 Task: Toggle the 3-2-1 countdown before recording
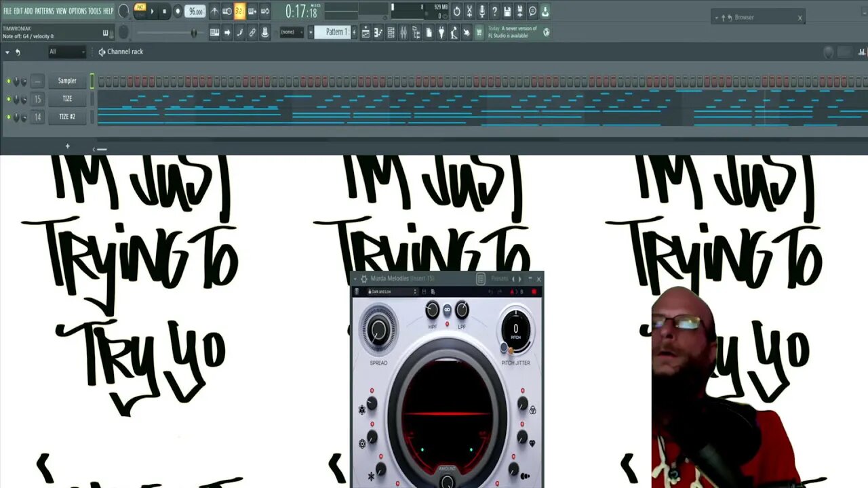(239, 12)
